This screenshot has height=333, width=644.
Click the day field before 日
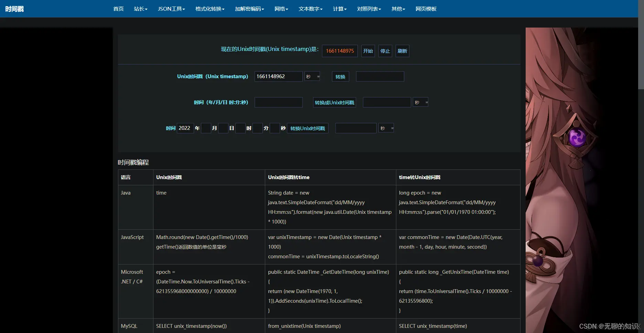pos(223,128)
